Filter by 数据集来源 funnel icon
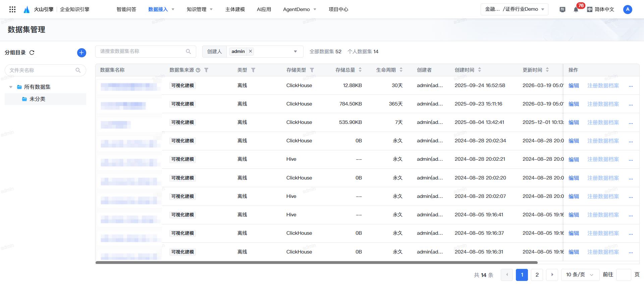Viewport: 644px width, 294px height. pos(206,70)
